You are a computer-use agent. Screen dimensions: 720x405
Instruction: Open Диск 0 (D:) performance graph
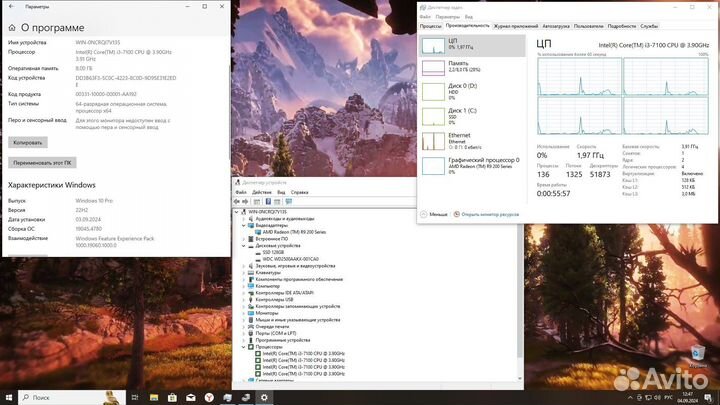470,93
